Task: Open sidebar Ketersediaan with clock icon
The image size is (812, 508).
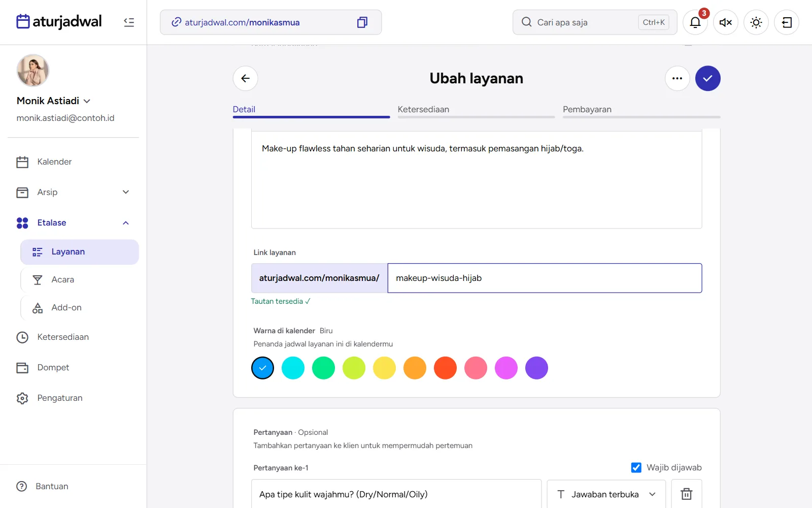Action: (x=73, y=337)
